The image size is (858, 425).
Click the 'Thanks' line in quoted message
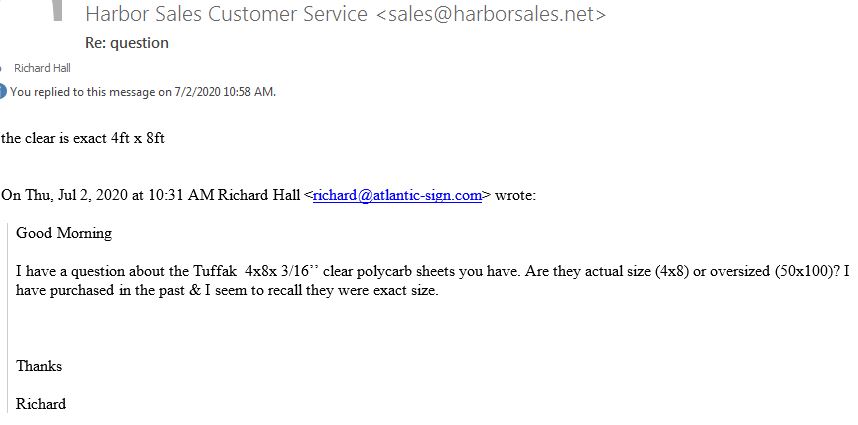point(39,366)
